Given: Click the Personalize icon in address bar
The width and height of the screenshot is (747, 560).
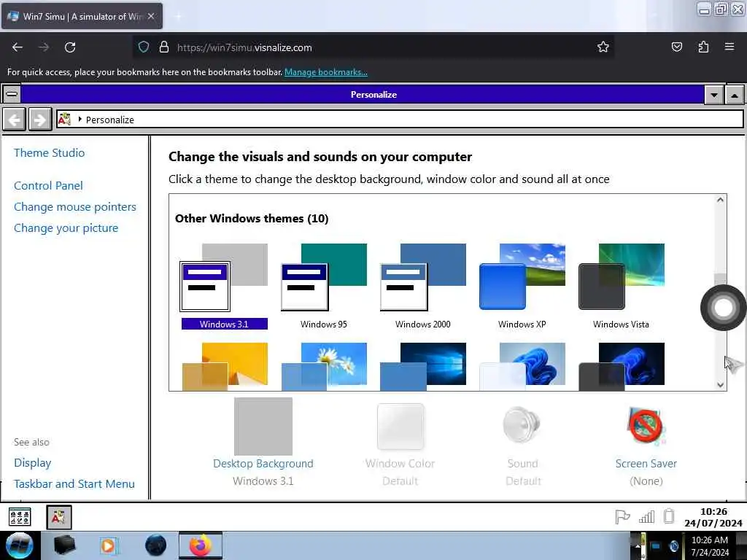Looking at the screenshot, I should (64, 119).
